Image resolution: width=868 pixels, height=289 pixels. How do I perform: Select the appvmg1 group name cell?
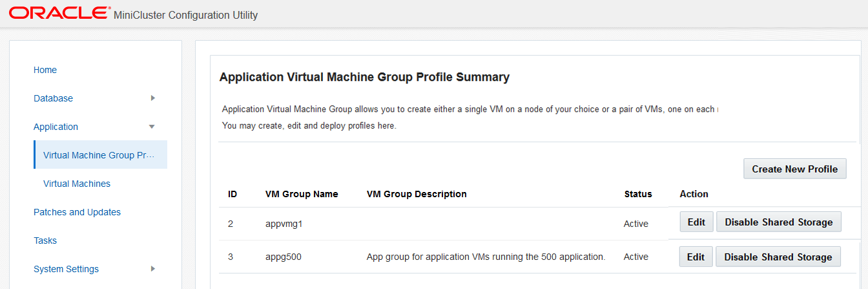tap(284, 224)
